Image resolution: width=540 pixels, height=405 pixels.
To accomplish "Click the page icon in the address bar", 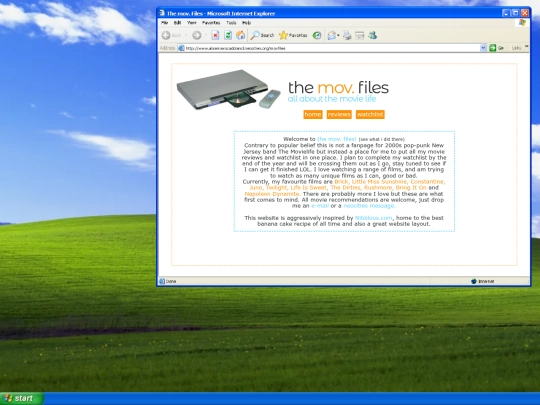I will click(x=181, y=48).
